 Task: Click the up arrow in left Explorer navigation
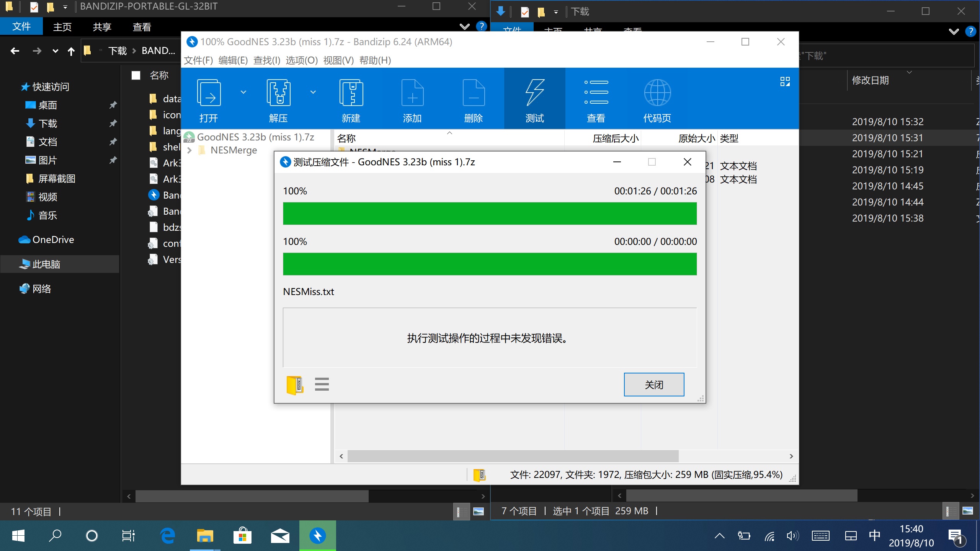(x=71, y=51)
